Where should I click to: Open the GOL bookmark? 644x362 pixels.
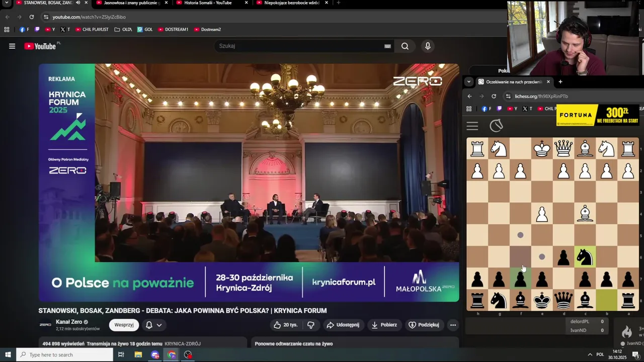pyautogui.click(x=145, y=30)
